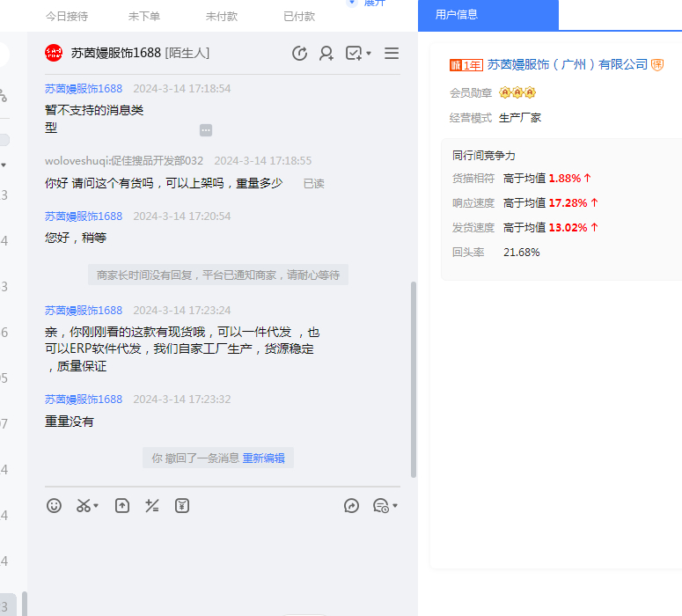Select the 今日接待 tab

point(67,17)
